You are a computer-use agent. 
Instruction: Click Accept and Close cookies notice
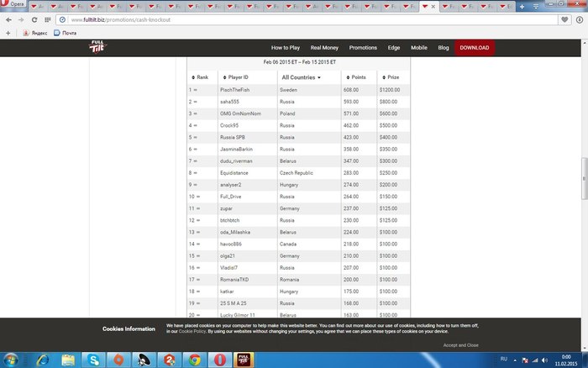461,345
